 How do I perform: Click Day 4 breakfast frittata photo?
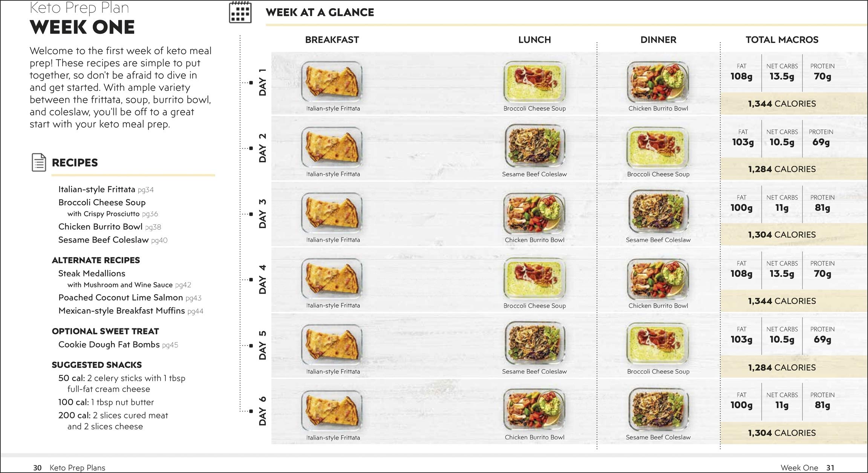point(332,279)
